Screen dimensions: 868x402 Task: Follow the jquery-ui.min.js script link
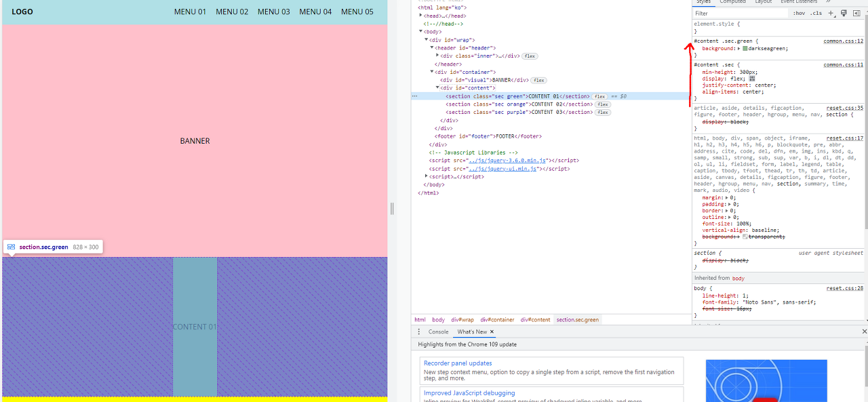point(502,169)
